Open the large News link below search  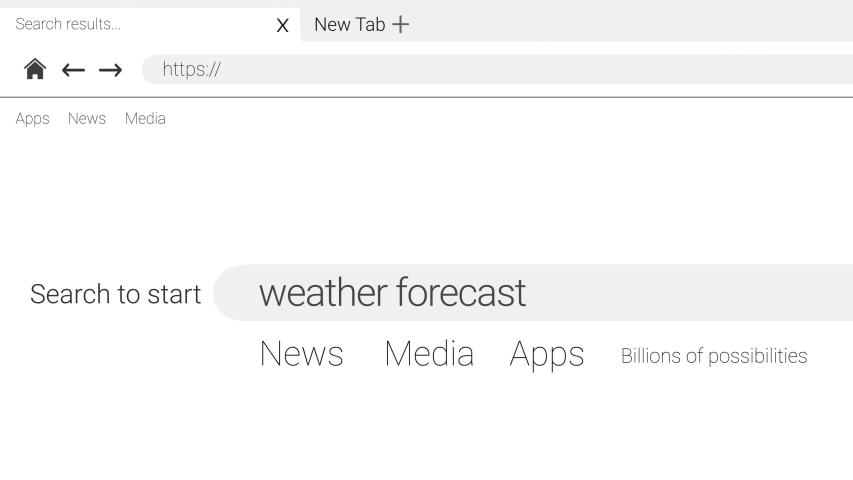tap(301, 354)
